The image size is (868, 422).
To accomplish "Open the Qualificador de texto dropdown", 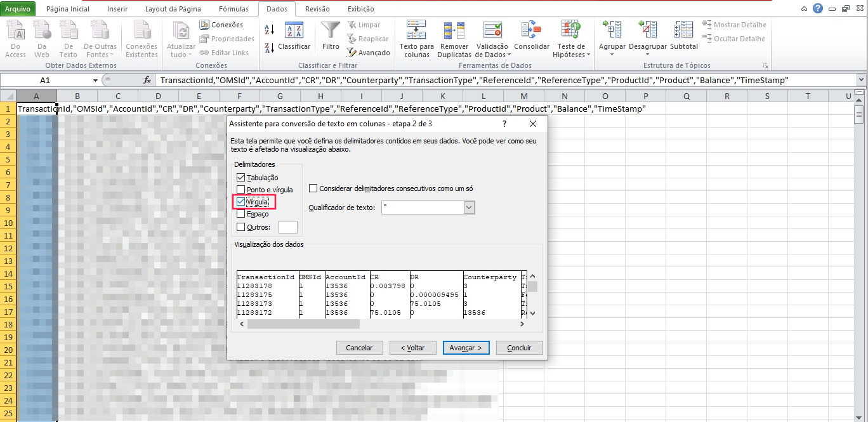I will click(x=468, y=208).
